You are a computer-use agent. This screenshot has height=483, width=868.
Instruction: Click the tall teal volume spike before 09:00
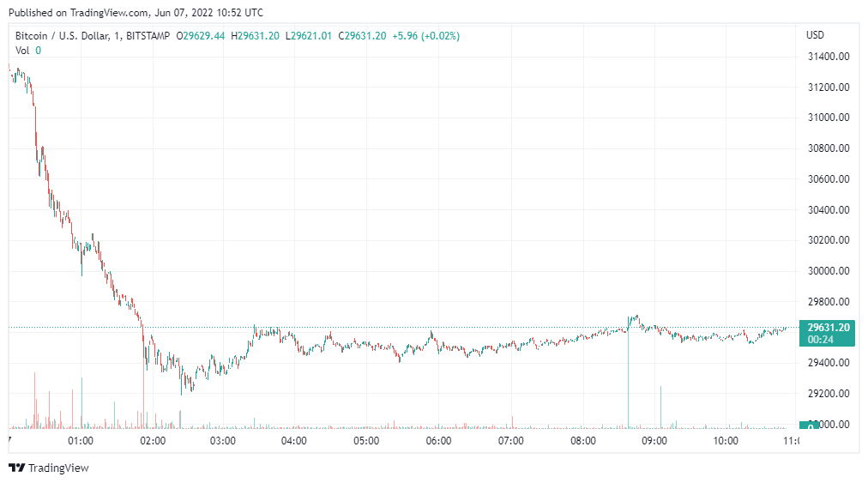click(628, 377)
